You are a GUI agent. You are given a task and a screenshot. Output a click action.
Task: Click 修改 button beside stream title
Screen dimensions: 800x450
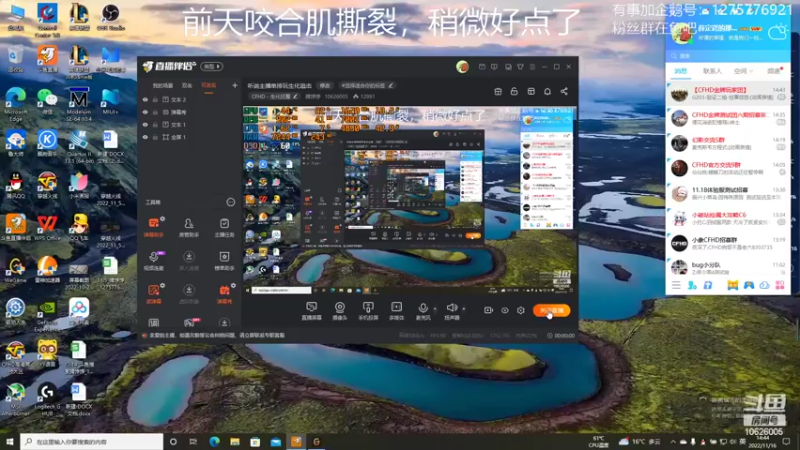pyautogui.click(x=324, y=86)
